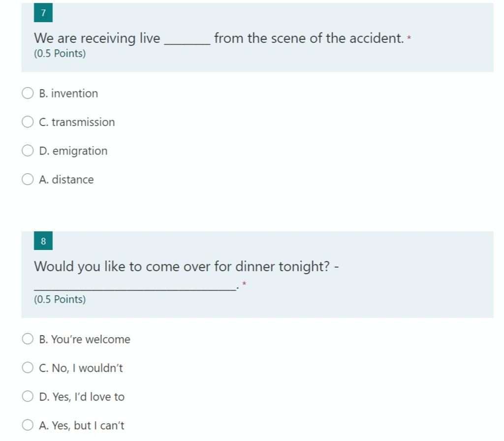Click question 7 text about live accident scene
Viewport: 504px width, 441px height.
click(x=219, y=38)
